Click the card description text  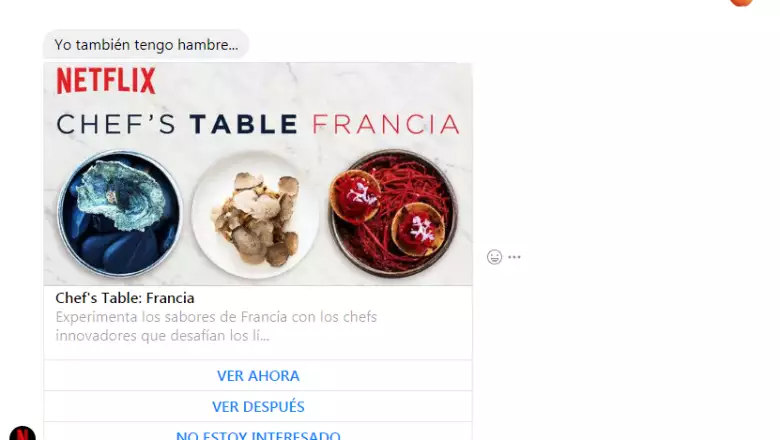pos(216,326)
